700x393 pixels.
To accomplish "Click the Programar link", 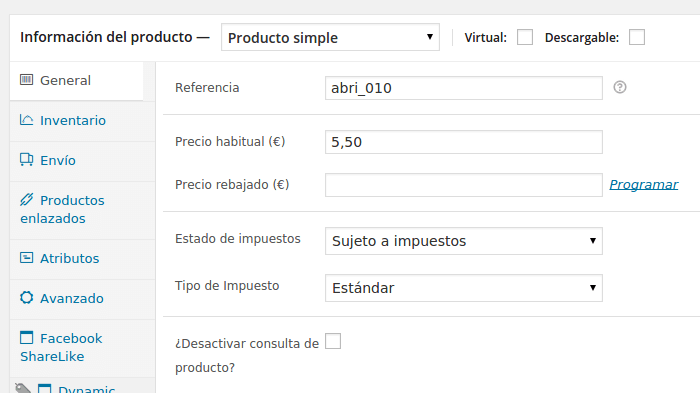I will (644, 184).
